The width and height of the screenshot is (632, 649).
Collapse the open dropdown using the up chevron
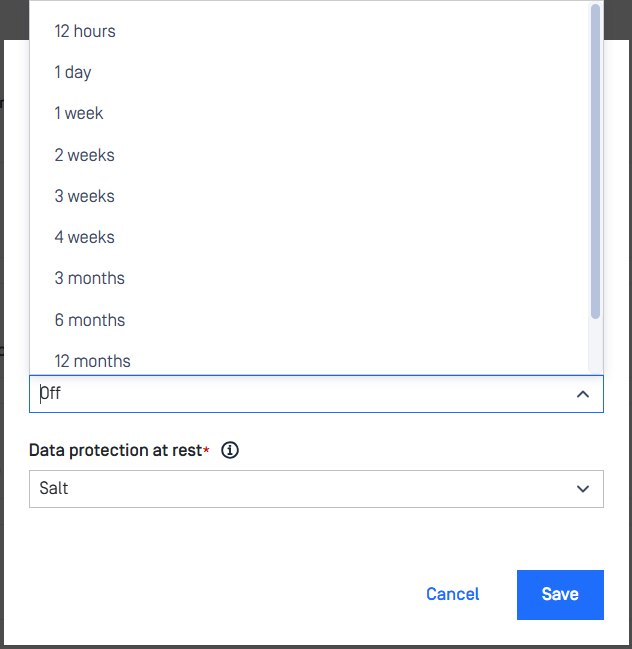(583, 394)
